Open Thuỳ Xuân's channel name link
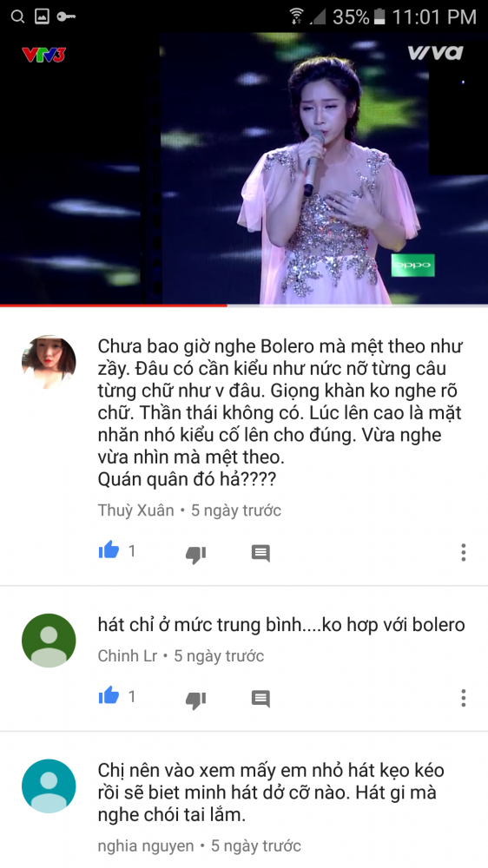 (x=135, y=510)
